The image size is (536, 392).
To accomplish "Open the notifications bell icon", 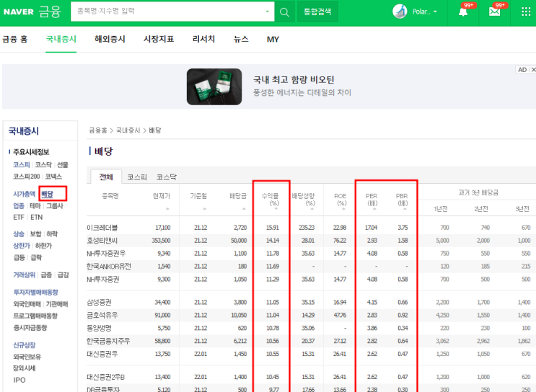I will 463,12.
